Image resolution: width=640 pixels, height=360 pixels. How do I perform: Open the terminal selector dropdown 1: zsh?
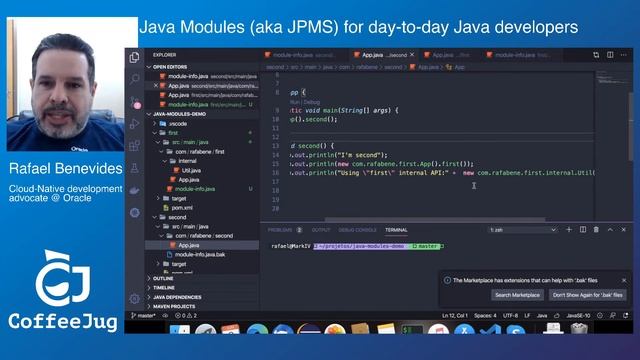pos(523,230)
